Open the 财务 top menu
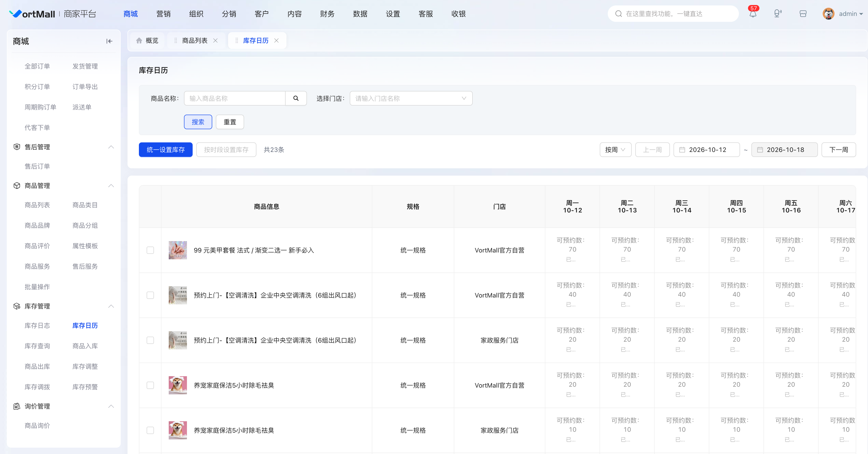 coord(327,14)
